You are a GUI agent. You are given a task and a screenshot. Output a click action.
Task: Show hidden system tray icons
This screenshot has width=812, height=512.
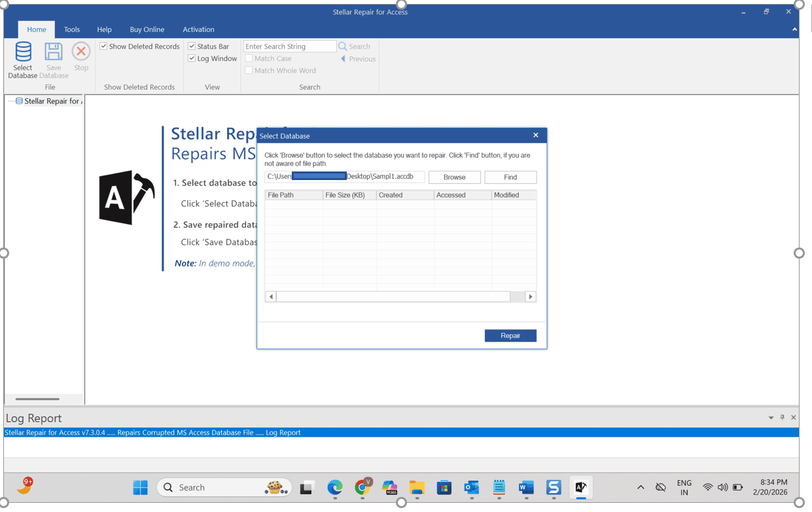[x=641, y=488]
